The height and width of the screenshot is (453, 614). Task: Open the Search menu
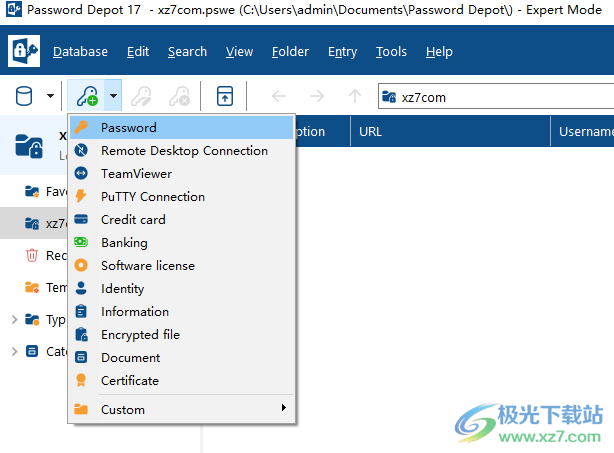coord(187,52)
